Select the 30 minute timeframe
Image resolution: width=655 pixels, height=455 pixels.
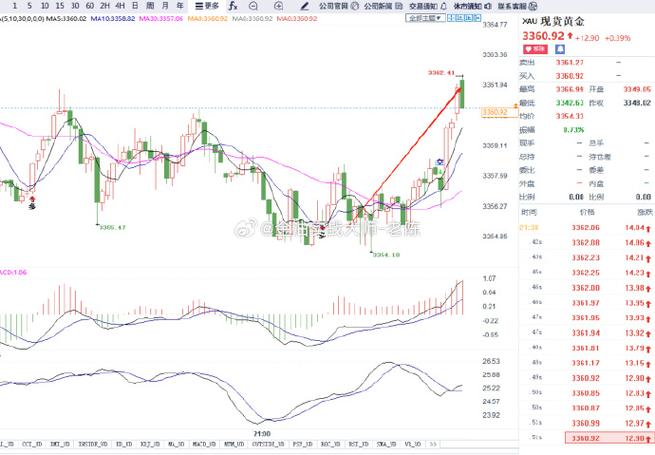click(x=76, y=5)
